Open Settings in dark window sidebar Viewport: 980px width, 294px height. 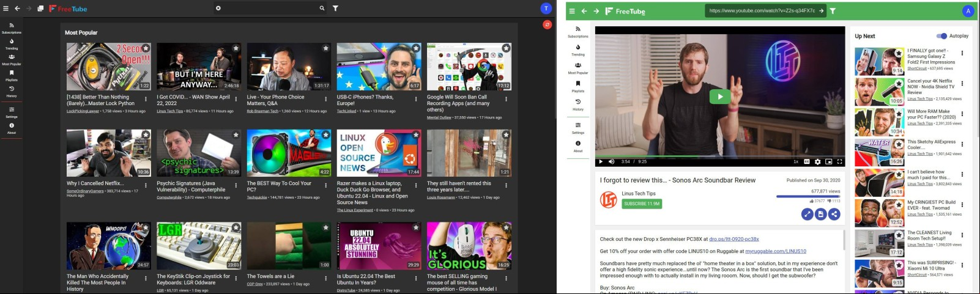click(12, 112)
